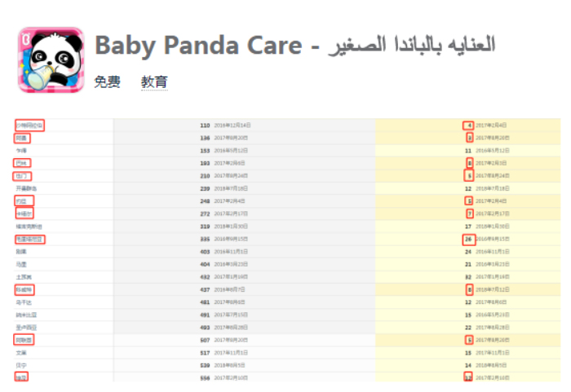Click the 免费 price label
This screenshot has height=392, width=571.
click(107, 82)
